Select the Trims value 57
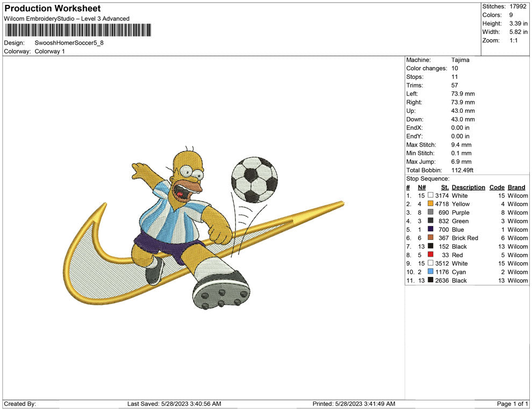This screenshot has height=409, width=532. click(x=455, y=85)
